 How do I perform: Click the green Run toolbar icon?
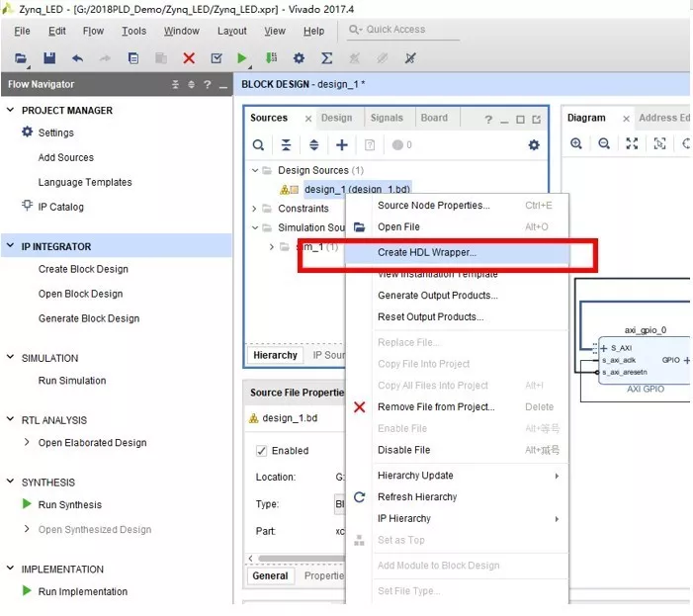tap(242, 58)
